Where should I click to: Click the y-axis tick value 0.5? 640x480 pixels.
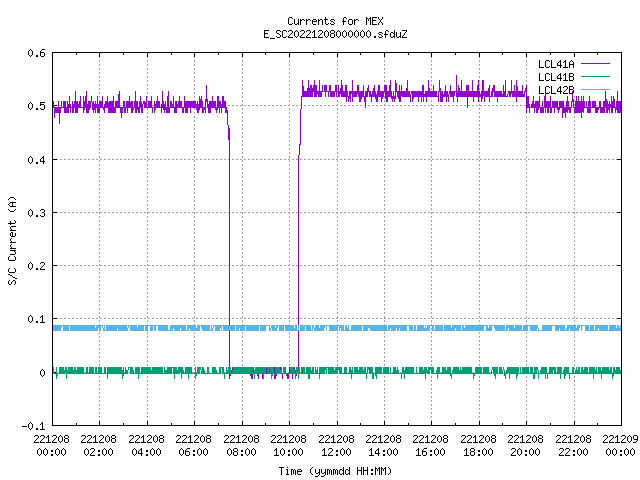pos(36,106)
